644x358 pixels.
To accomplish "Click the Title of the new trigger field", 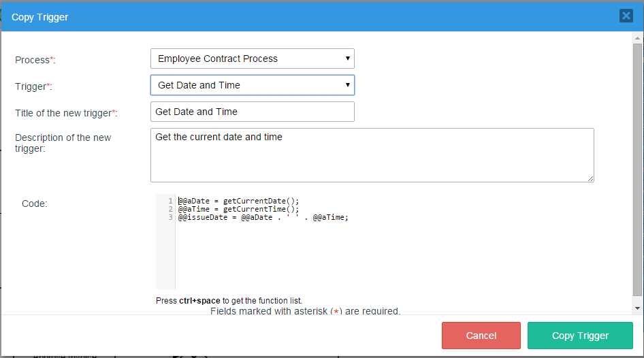I will point(252,112).
